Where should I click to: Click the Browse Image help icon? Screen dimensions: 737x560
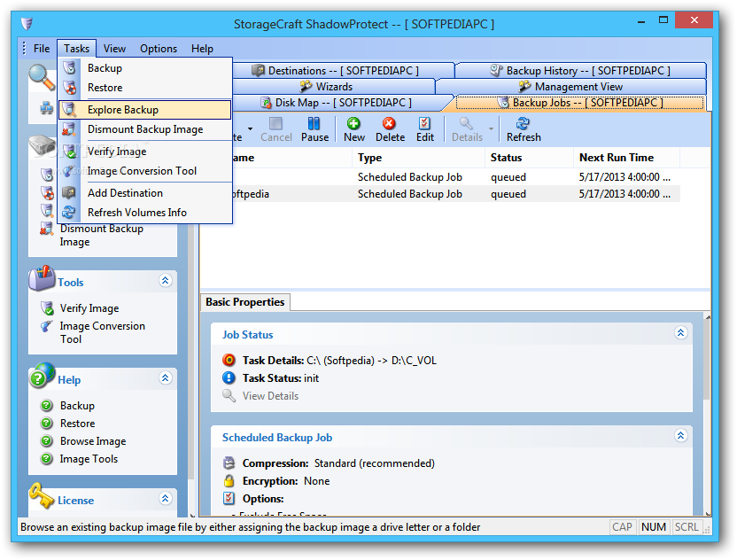[46, 441]
